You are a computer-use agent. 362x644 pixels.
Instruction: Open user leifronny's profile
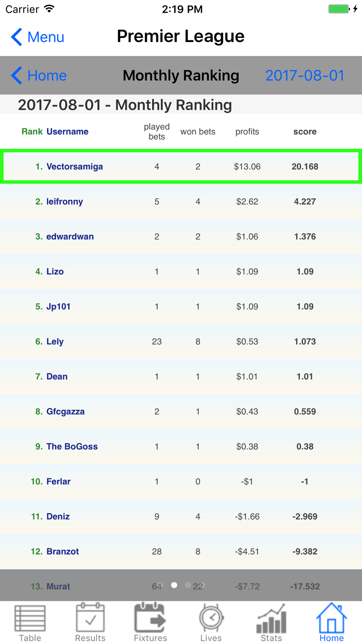pyautogui.click(x=64, y=201)
